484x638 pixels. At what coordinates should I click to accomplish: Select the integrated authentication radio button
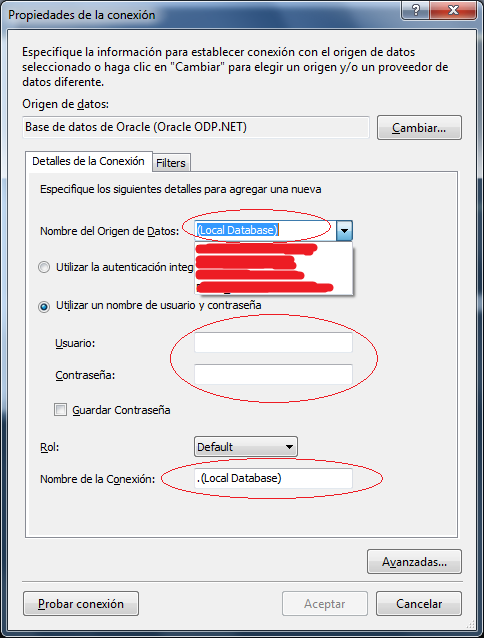[x=44, y=267]
